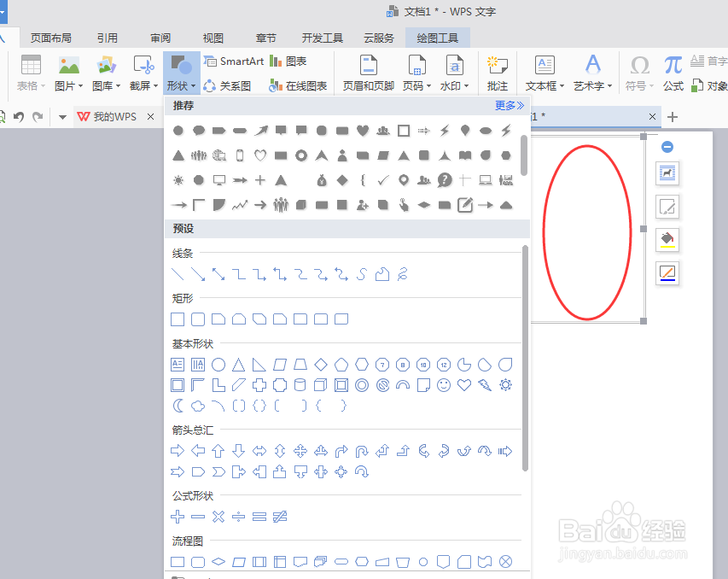Click the 图表 chart button
728x579 pixels.
[x=288, y=61]
